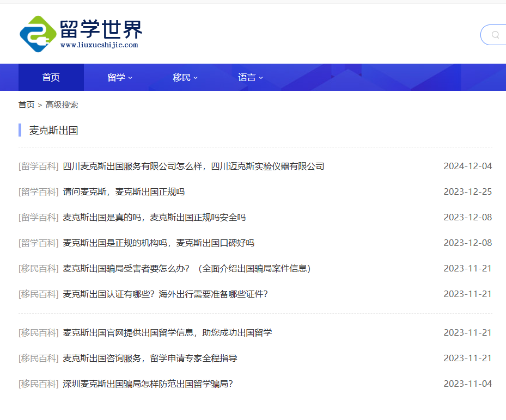Open article 麦克斯出国是真的吗
Screen dimensions: 506x420
click(x=154, y=218)
